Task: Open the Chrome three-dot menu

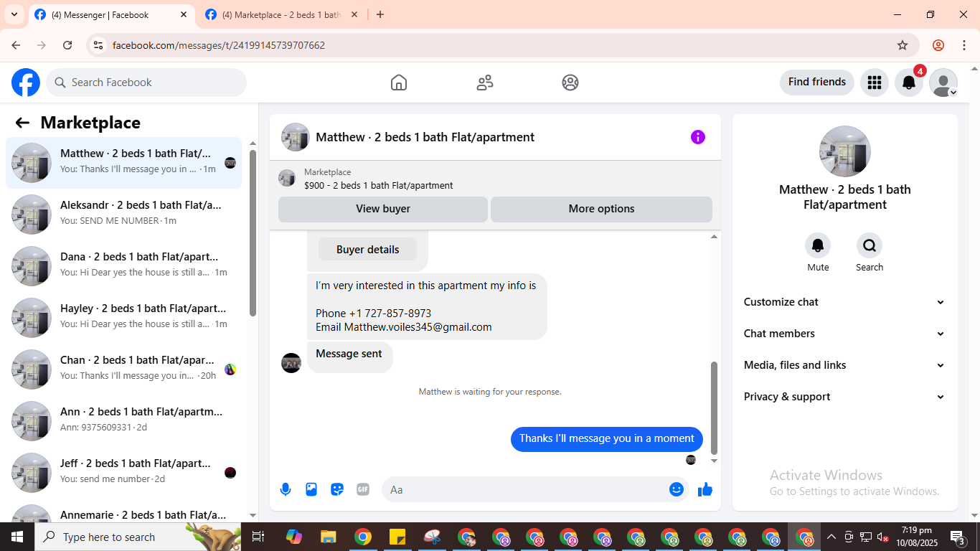Action: (963, 45)
